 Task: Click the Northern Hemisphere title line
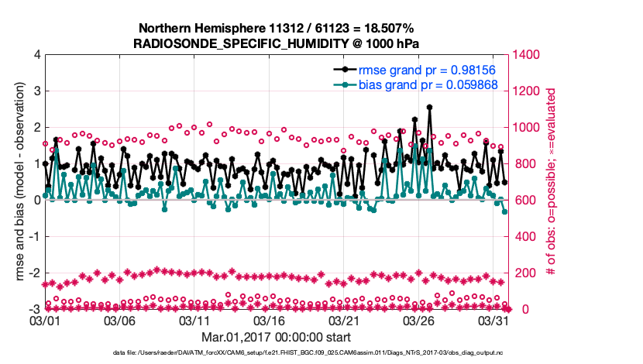(276, 28)
